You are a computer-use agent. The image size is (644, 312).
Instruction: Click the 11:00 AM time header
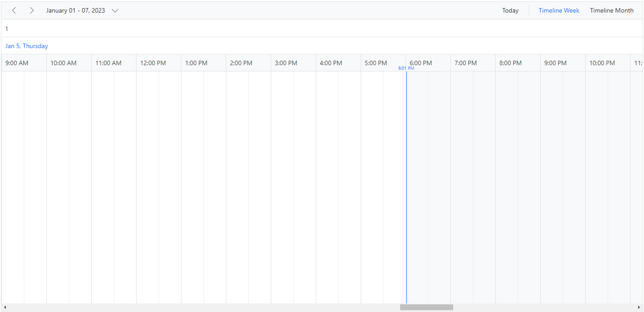[114, 63]
